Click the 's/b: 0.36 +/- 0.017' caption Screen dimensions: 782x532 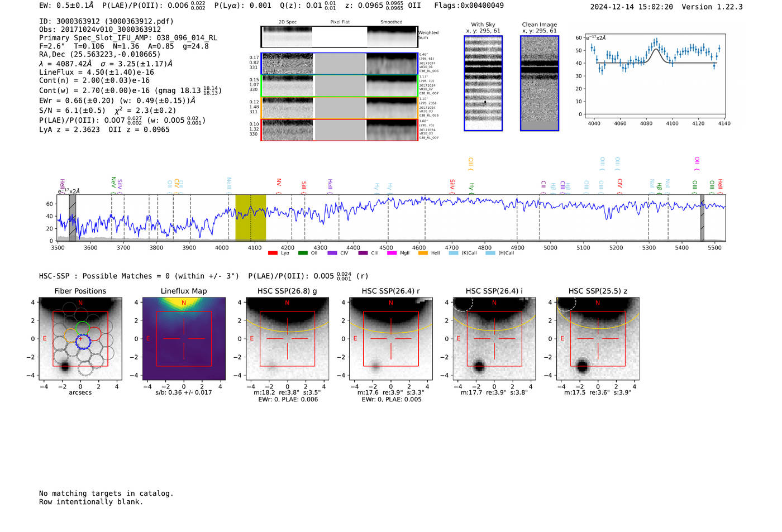pos(184,392)
